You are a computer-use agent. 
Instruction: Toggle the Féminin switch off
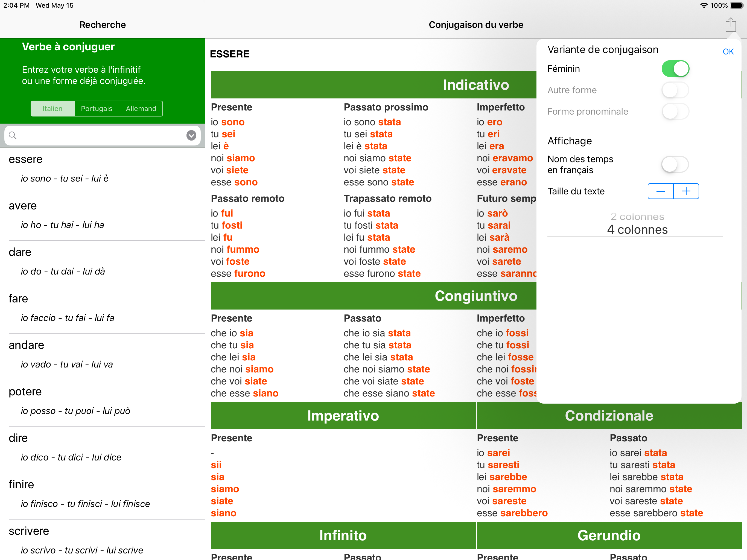675,69
